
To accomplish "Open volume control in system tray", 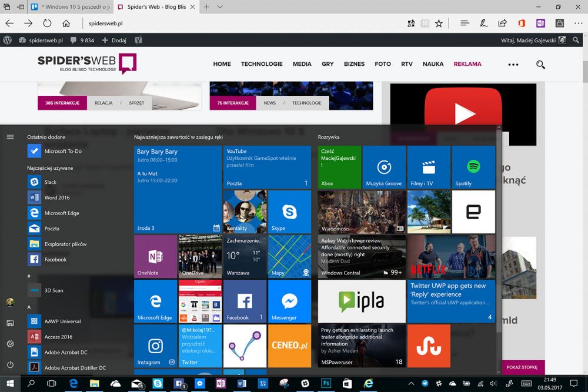I will pyautogui.click(x=493, y=383).
